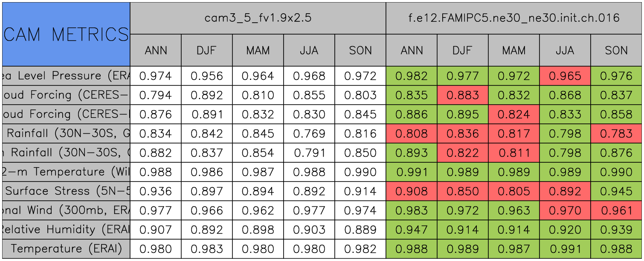Click the CAM METRICS header cell
The image size is (644, 261).
click(x=66, y=34)
